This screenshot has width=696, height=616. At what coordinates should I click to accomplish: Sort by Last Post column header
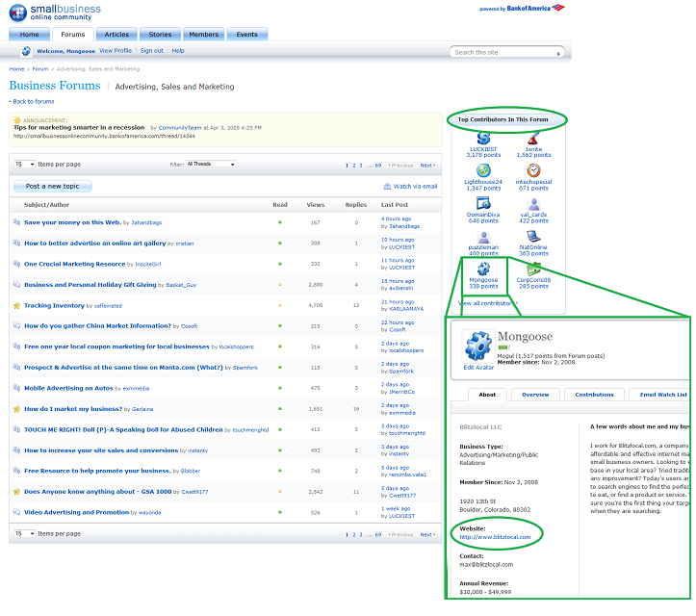(x=395, y=205)
